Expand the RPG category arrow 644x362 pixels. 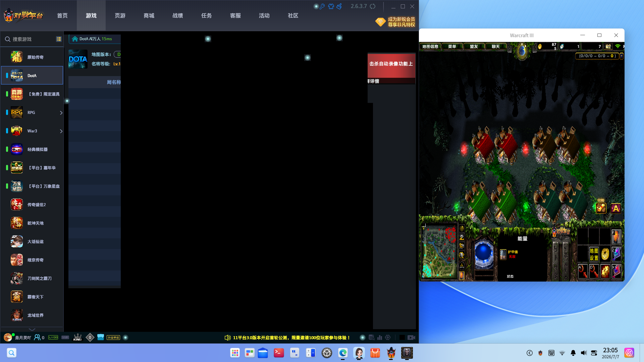(61, 113)
